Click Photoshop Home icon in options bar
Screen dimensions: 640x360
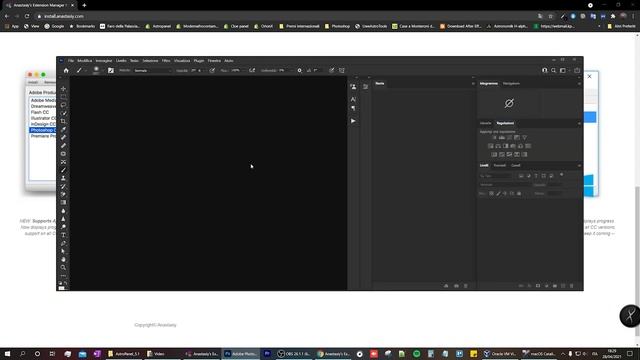(x=66, y=70)
